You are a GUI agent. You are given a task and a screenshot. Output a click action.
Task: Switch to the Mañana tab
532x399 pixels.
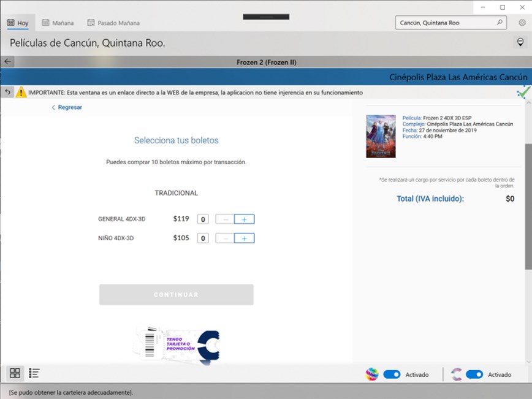[58, 23]
